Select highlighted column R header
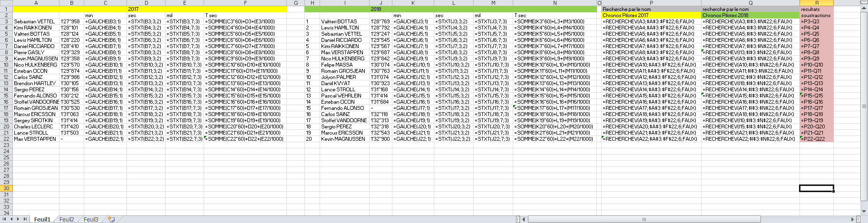Image resolution: width=868 pixels, height=223 pixels. pyautogui.click(x=817, y=3)
